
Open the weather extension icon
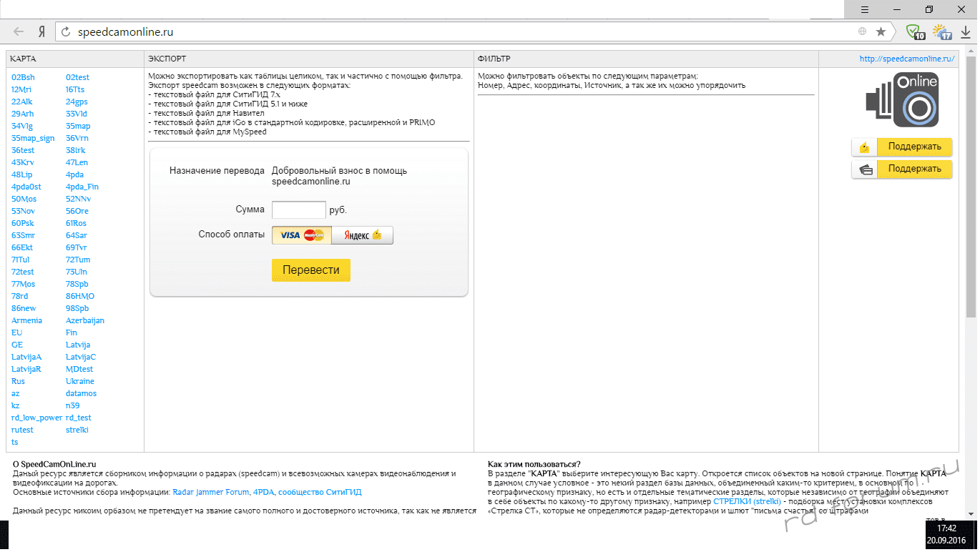(941, 31)
